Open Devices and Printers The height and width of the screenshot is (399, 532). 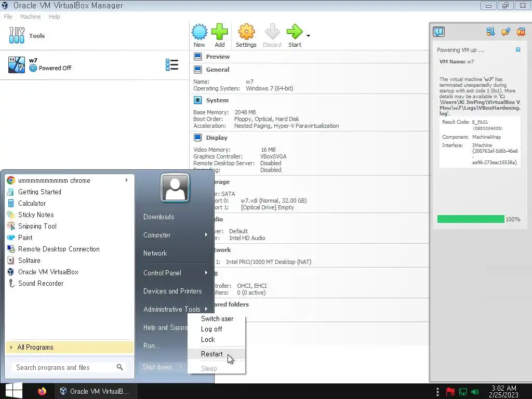coord(172,291)
